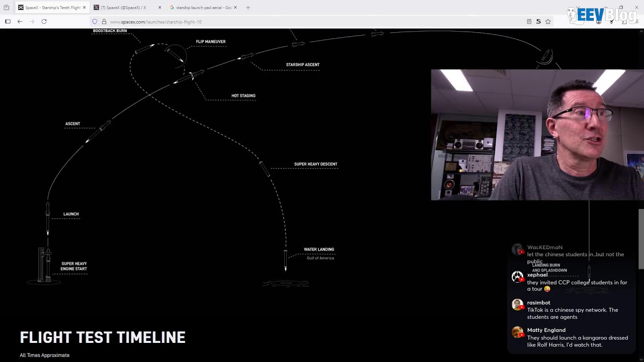Image resolution: width=644 pixels, height=362 pixels.
Task: Toggle reader view
Action: click(529, 22)
